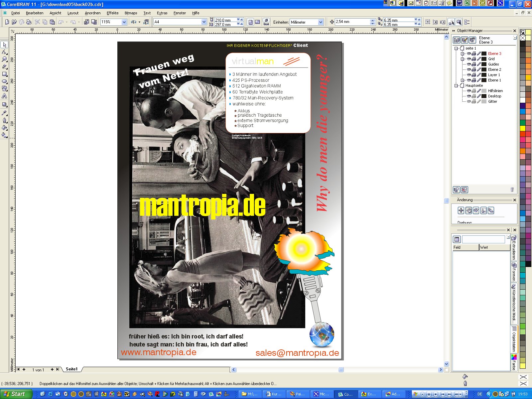The width and height of the screenshot is (532, 399).
Task: Open the zoom level 119% dropdown
Action: [x=124, y=22]
